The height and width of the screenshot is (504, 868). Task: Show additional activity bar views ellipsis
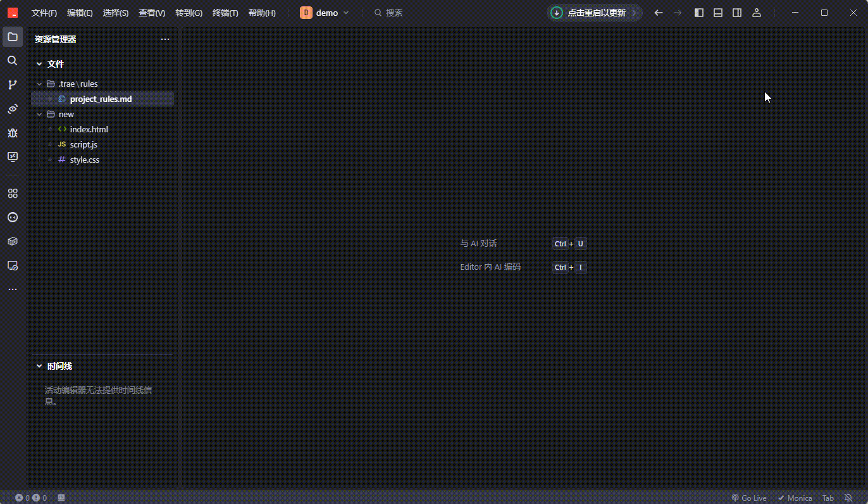13,289
